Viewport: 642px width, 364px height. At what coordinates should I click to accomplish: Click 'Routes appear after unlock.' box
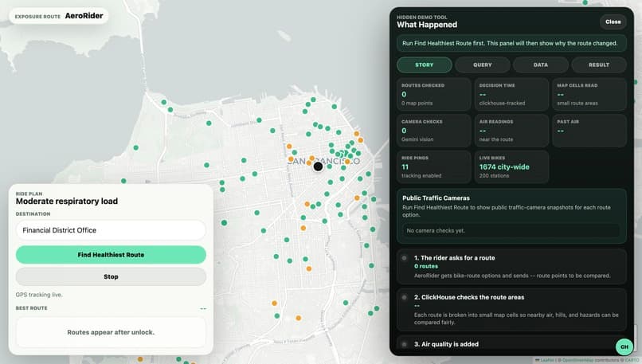(111, 332)
